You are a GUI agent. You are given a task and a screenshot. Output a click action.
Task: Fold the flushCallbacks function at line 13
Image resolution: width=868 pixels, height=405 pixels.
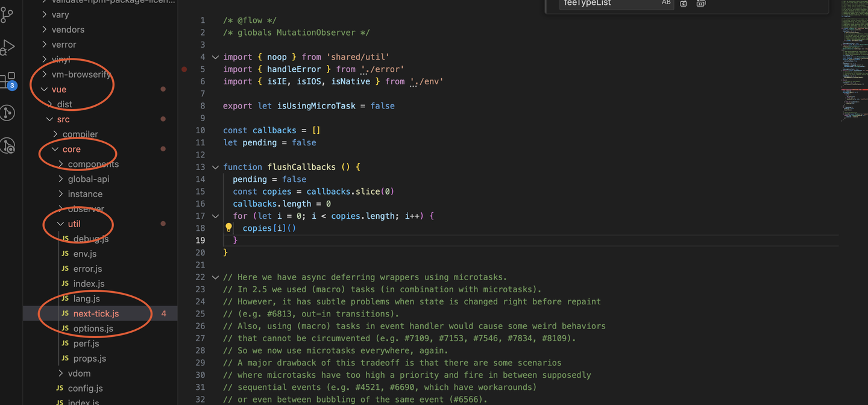coord(215,167)
